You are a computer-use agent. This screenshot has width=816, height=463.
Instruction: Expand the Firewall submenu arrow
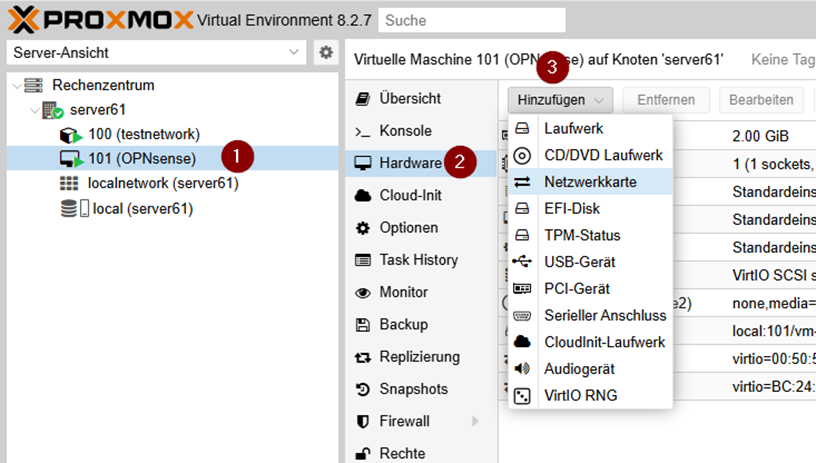(x=475, y=421)
